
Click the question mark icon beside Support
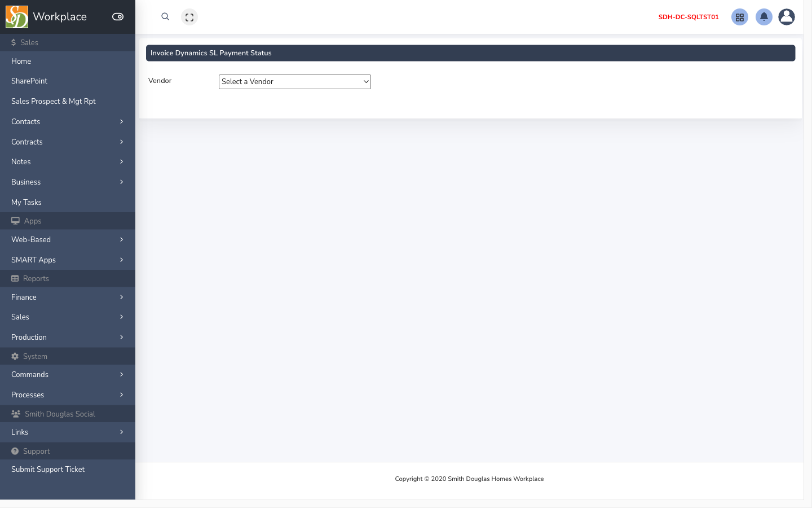pyautogui.click(x=15, y=451)
